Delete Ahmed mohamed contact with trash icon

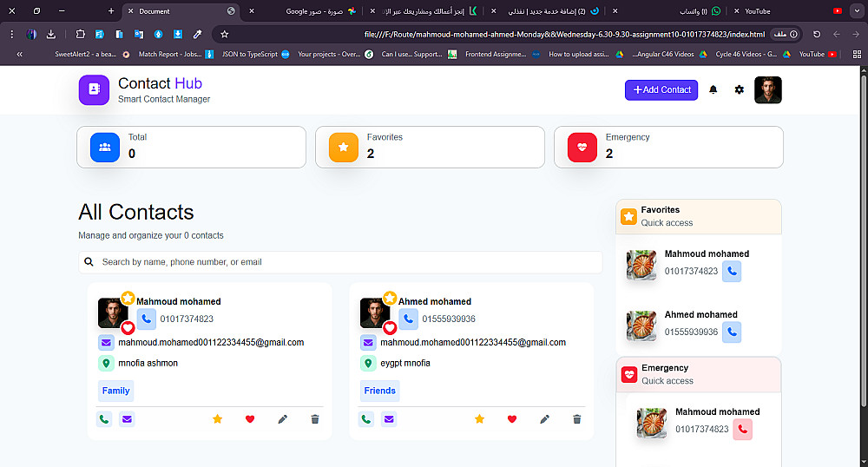click(577, 419)
